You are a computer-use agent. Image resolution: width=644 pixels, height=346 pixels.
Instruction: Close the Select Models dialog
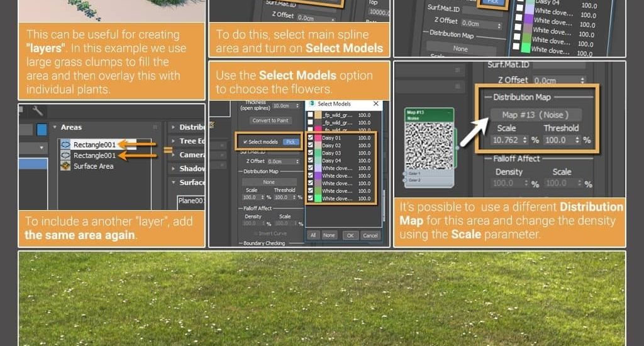(x=376, y=104)
